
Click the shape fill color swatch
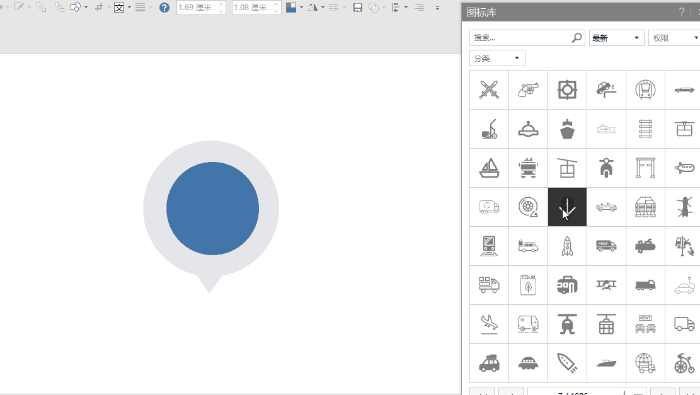tap(291, 8)
